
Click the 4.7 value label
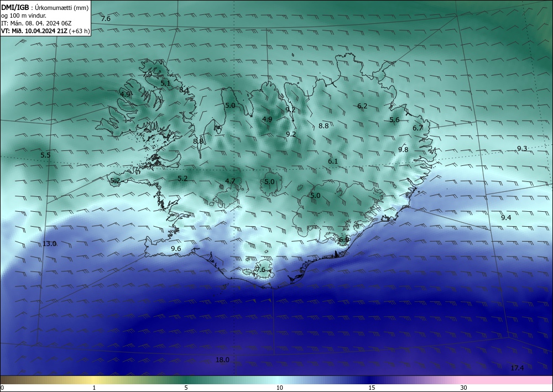tap(230, 181)
